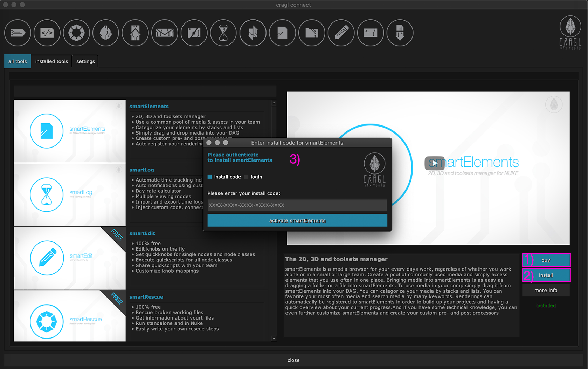Click the hourglass smartLog toolbar icon

223,33
